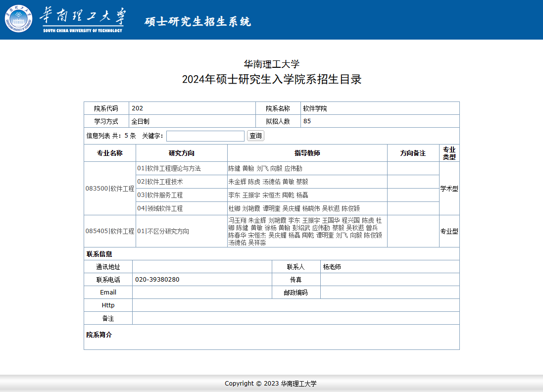Click the contact person 杨老师
The height and width of the screenshot is (392, 543).
(332, 267)
